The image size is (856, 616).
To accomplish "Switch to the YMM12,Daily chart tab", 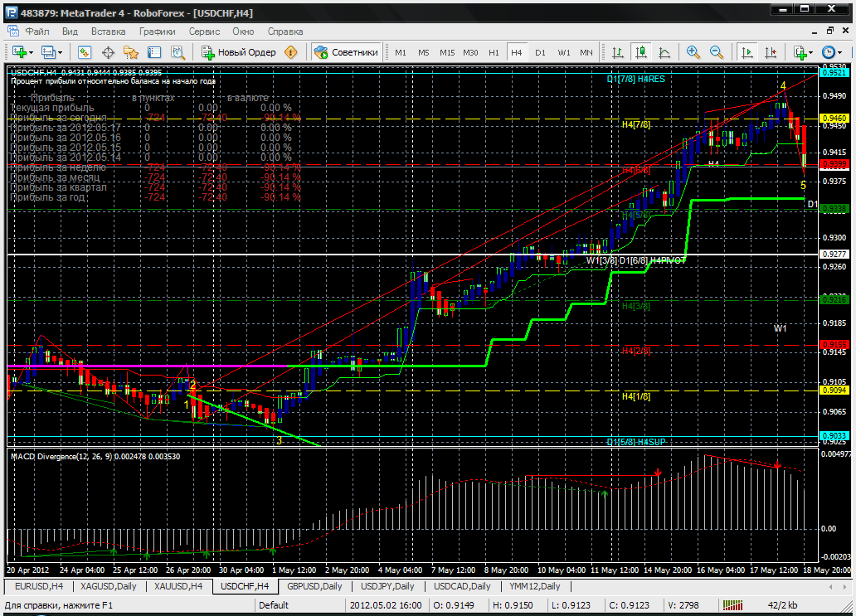I will (534, 586).
